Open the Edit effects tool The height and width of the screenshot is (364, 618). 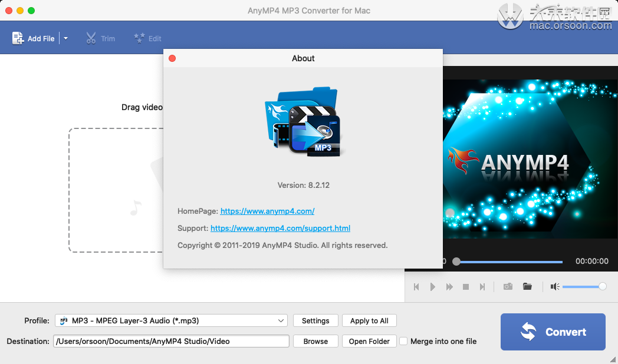pyautogui.click(x=147, y=38)
